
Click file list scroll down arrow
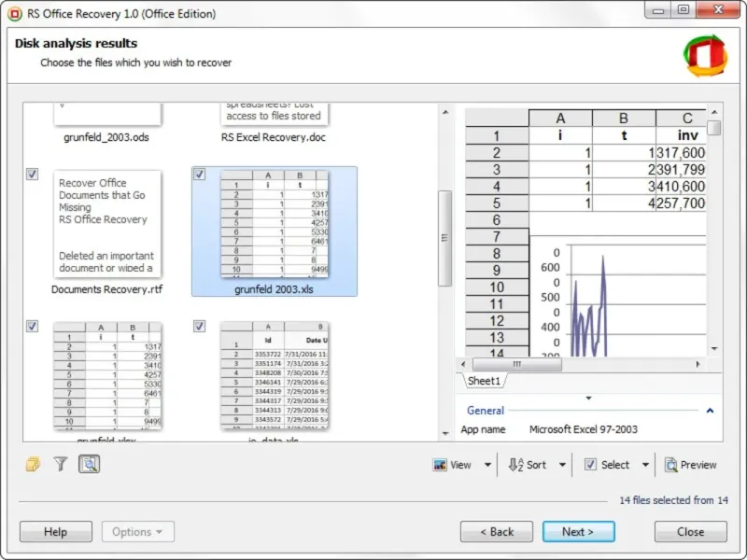coord(445,433)
